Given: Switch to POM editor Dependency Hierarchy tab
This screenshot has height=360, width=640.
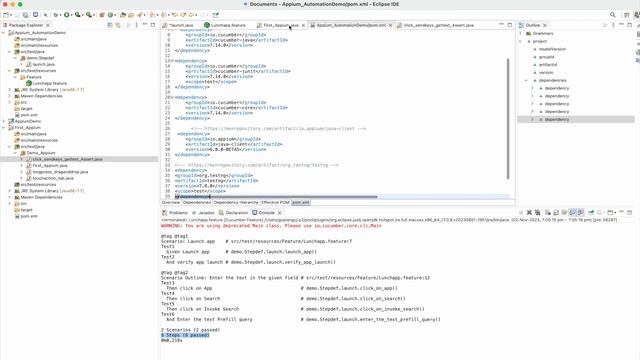Looking at the screenshot, I should coord(236,202).
